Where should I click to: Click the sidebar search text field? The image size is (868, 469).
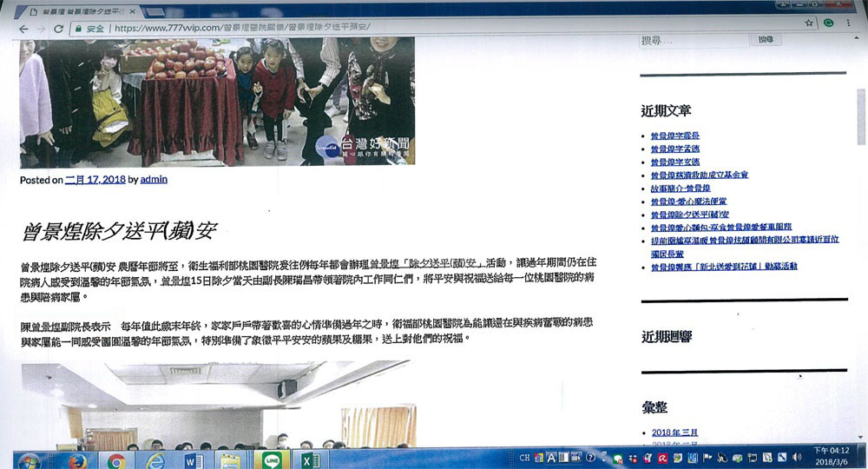[x=693, y=40]
